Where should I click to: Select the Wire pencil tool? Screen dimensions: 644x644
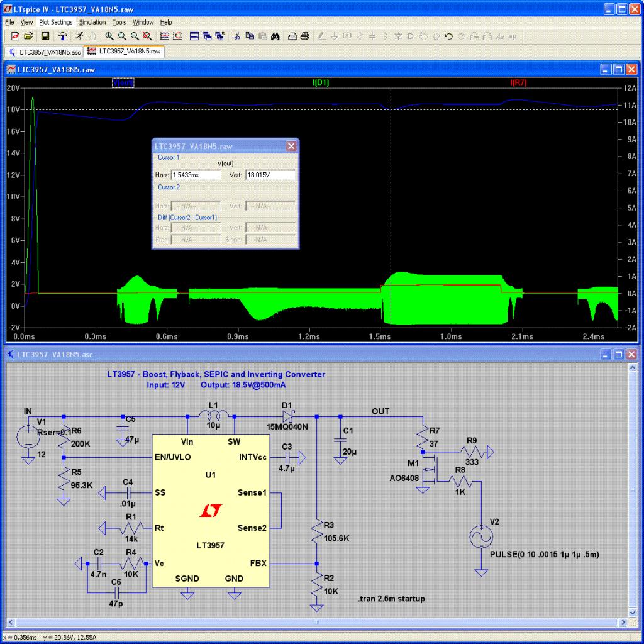click(x=322, y=36)
